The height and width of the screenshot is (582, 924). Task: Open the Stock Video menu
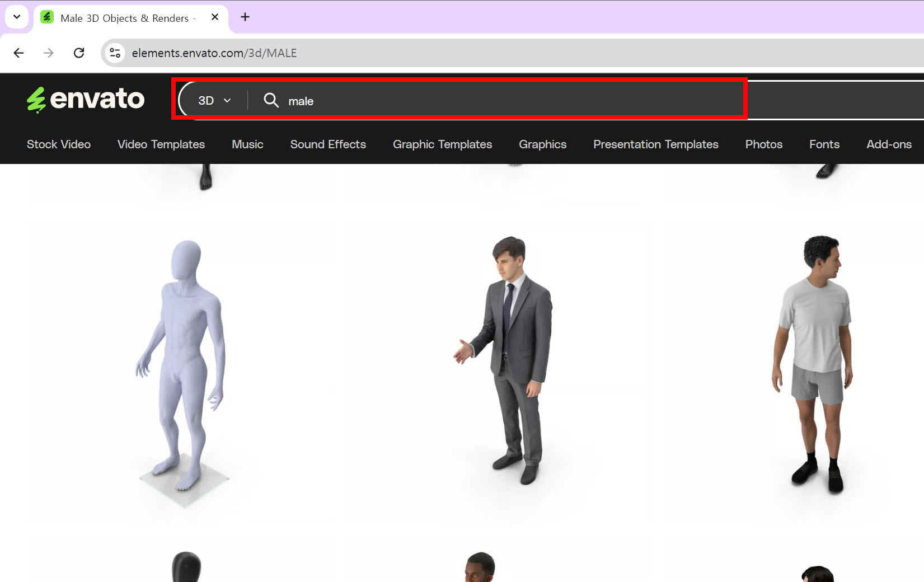coord(59,144)
